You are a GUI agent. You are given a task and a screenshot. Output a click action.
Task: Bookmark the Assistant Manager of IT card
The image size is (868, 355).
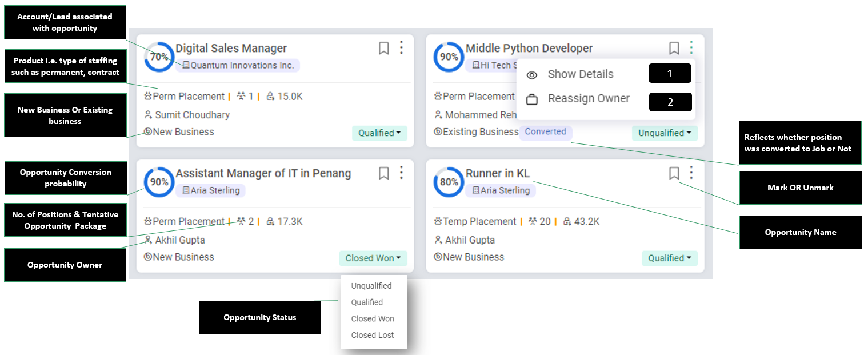click(383, 173)
